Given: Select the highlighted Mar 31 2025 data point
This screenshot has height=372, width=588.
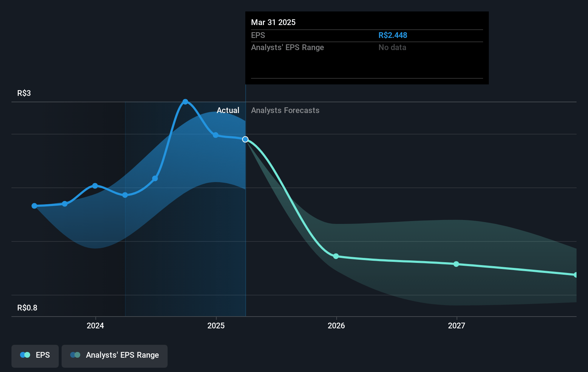Looking at the screenshot, I should (x=245, y=139).
